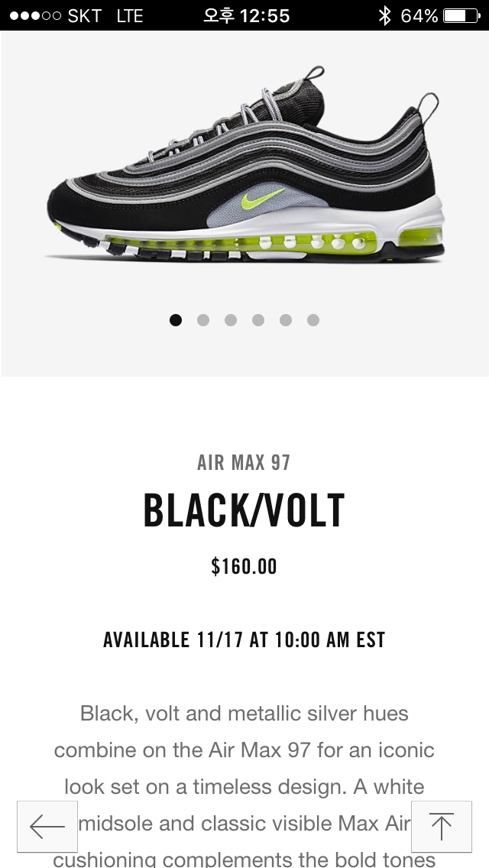Tap the battery icon in status bar
Screen dimensions: 489x868
(461, 15)
